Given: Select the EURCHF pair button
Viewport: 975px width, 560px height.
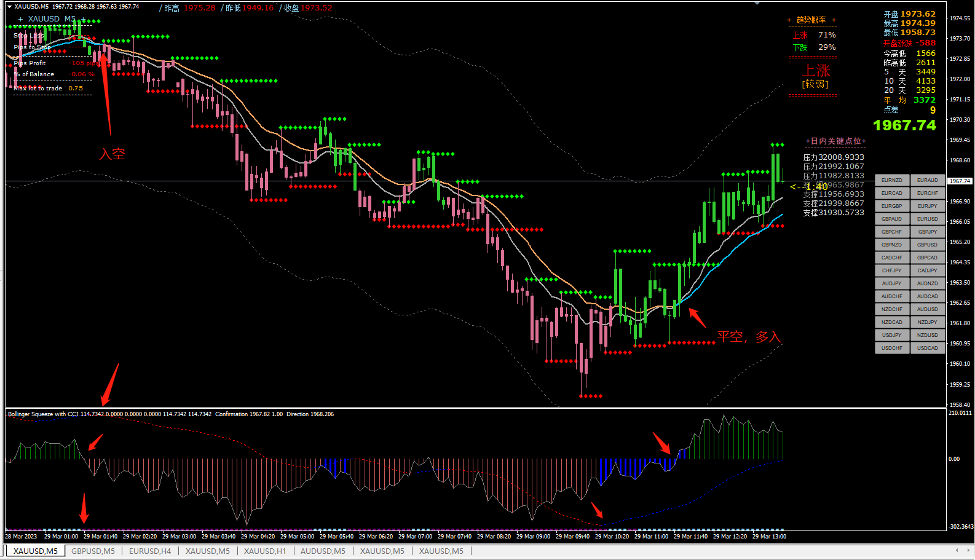Looking at the screenshot, I should 928,193.
